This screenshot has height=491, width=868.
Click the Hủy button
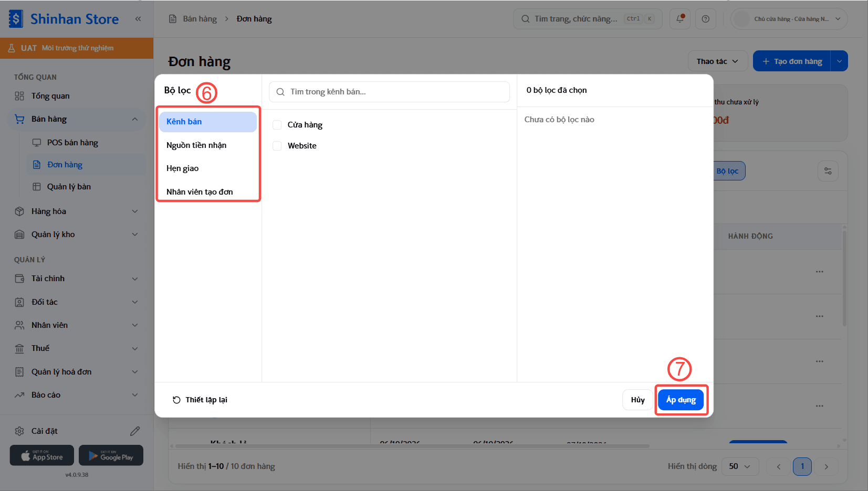point(638,400)
